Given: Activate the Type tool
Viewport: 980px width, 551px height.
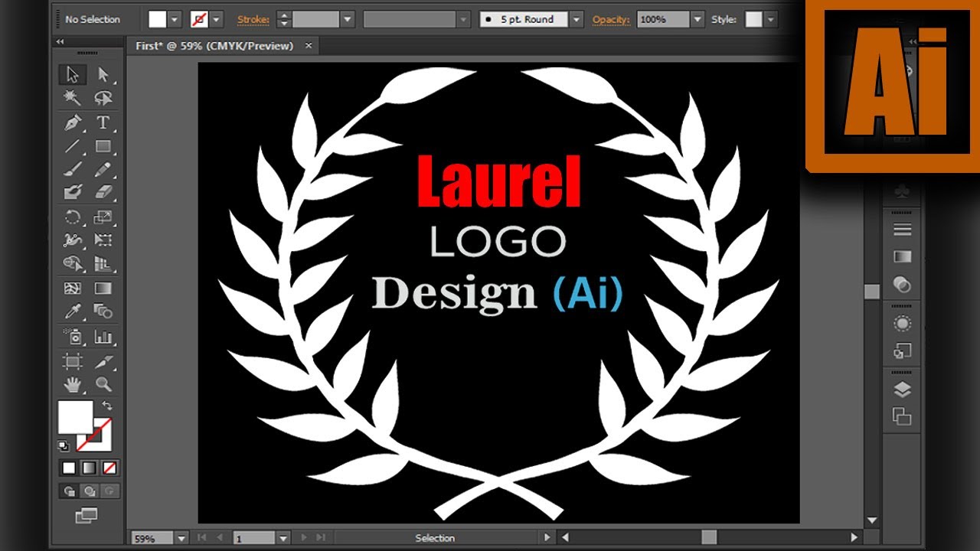Looking at the screenshot, I should point(103,122).
